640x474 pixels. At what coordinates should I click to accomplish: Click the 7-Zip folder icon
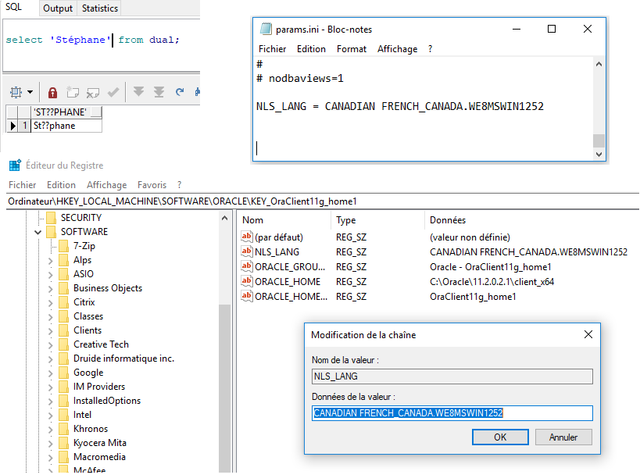click(x=64, y=246)
